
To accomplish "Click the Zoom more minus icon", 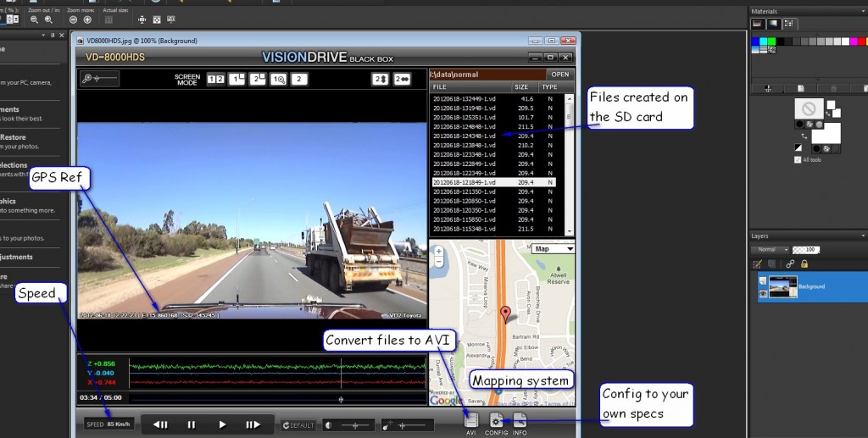I will click(73, 20).
